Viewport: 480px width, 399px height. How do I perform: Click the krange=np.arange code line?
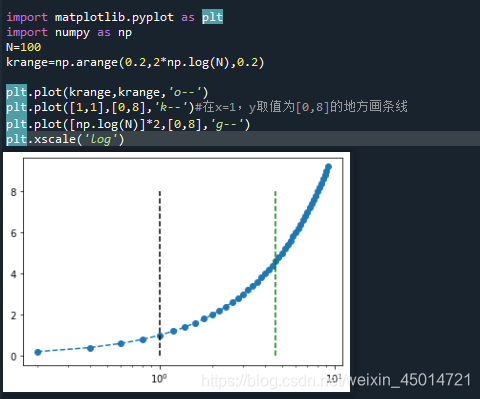135,63
